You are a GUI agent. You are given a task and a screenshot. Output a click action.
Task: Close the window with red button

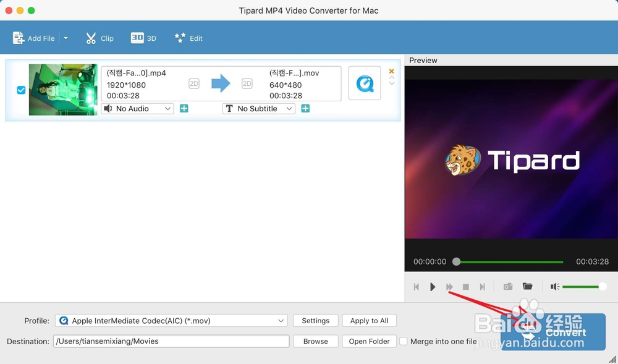click(9, 11)
